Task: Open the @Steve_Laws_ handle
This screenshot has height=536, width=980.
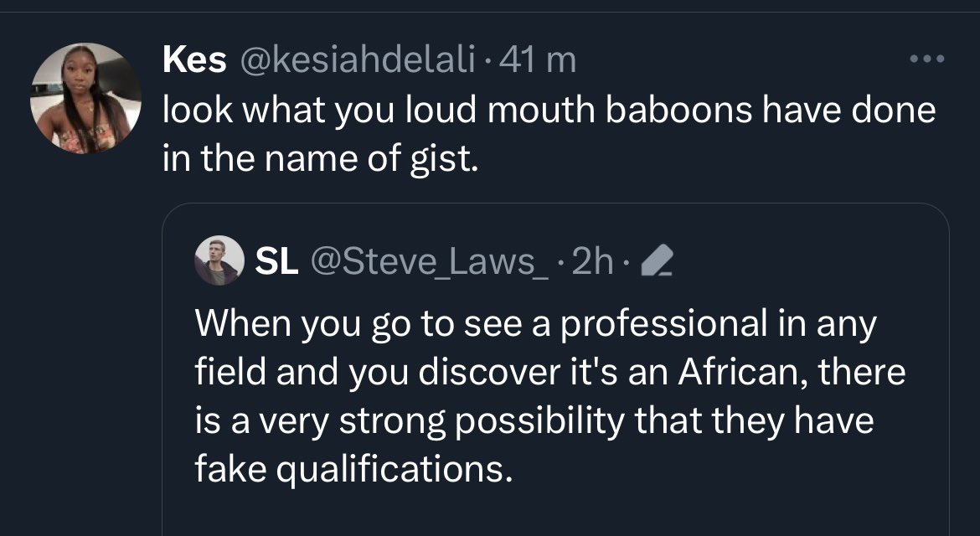Action: pyautogui.click(x=431, y=262)
